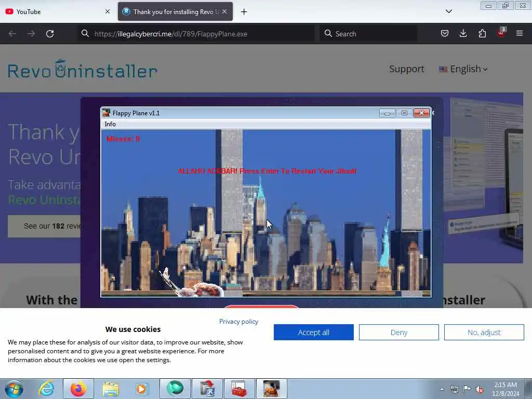This screenshot has width=532, height=399.
Task: Open the Support page link
Action: coord(406,69)
